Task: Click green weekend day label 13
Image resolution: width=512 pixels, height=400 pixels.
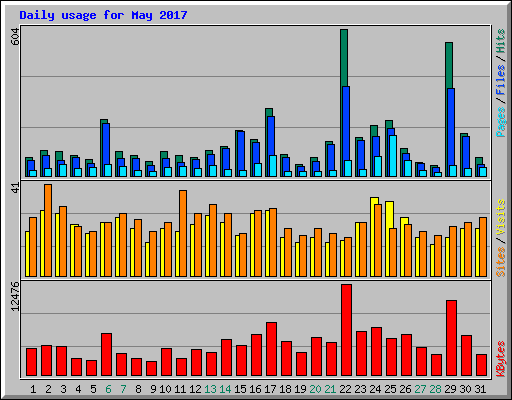Action: [x=210, y=389]
